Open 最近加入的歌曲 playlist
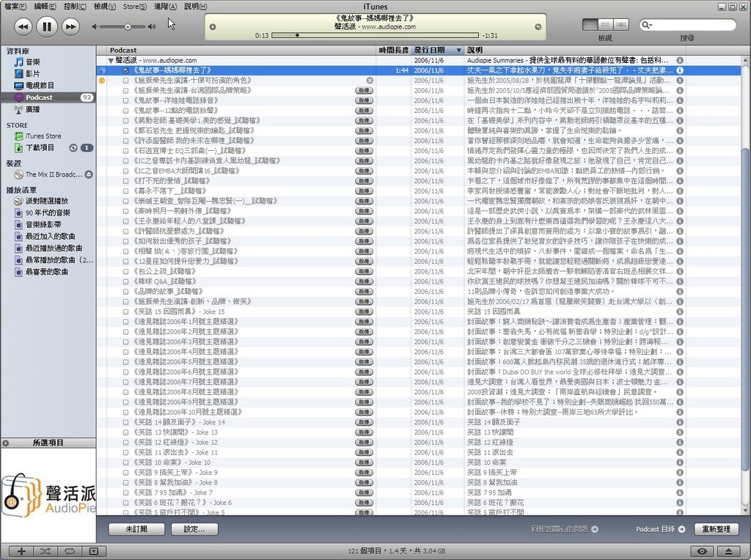The height and width of the screenshot is (560, 751). coord(51,237)
